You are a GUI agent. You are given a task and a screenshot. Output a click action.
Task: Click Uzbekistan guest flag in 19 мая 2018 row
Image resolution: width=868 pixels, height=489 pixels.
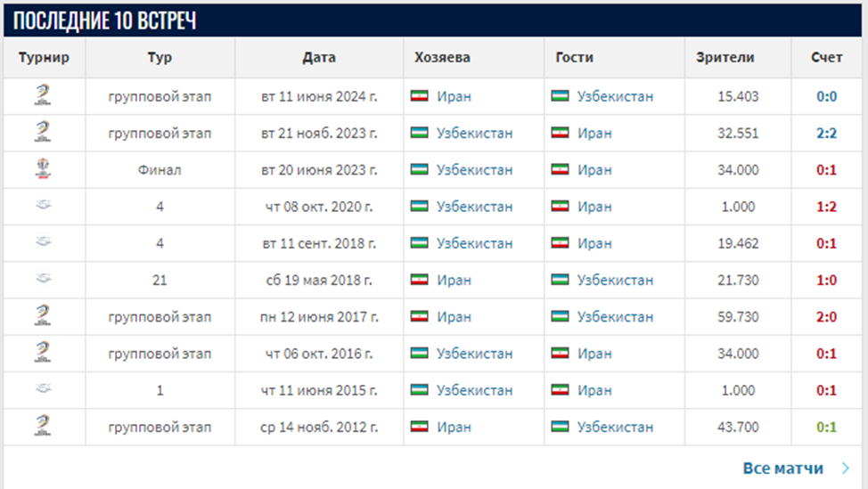[560, 280]
